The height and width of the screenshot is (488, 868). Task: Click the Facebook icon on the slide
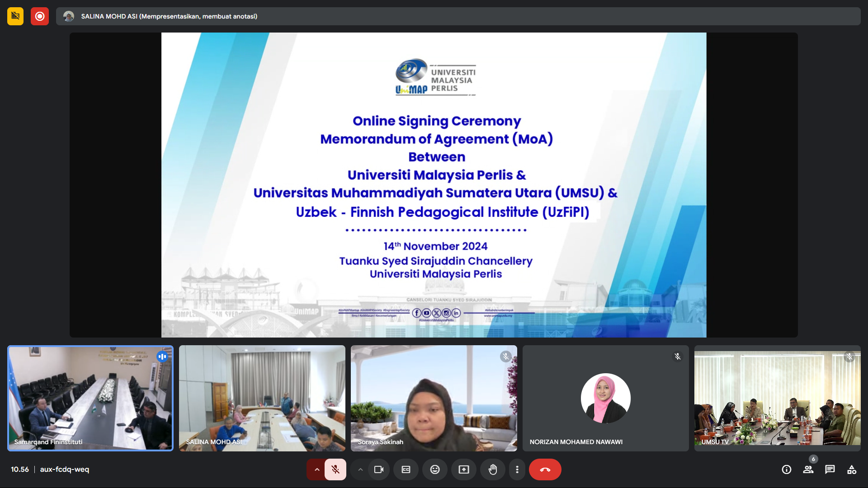point(417,313)
